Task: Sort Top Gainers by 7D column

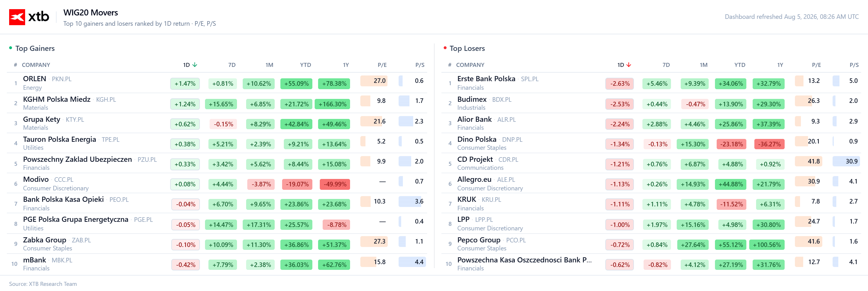Action: click(232, 65)
